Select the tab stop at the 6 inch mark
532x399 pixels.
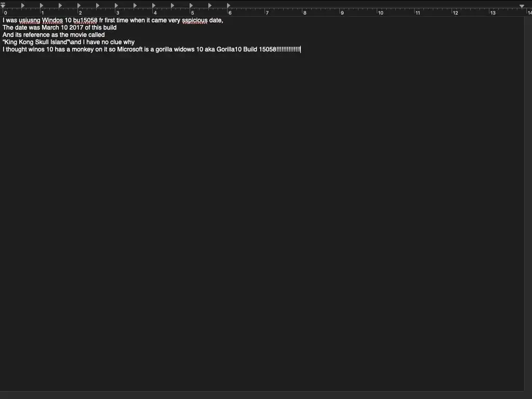pos(229,5)
